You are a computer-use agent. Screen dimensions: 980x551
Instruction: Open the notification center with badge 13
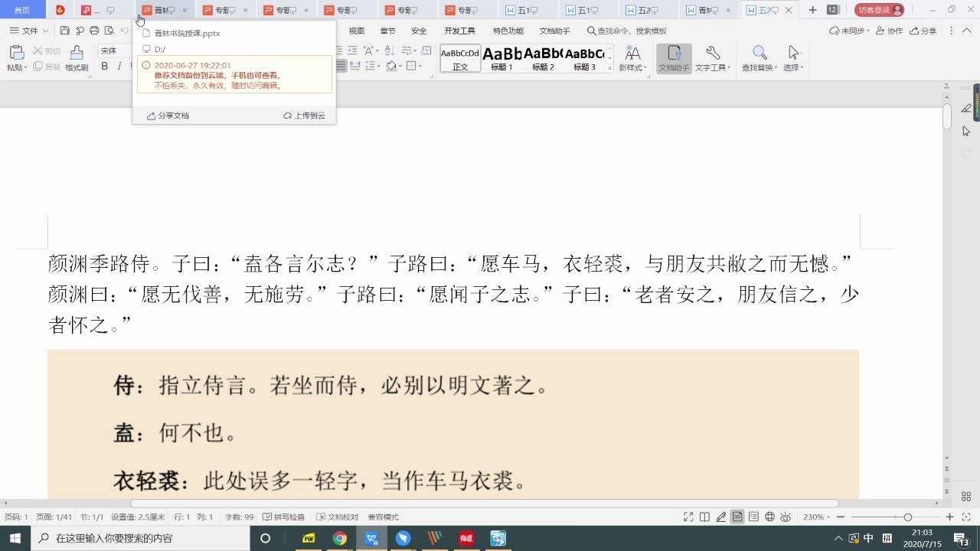coord(963,539)
